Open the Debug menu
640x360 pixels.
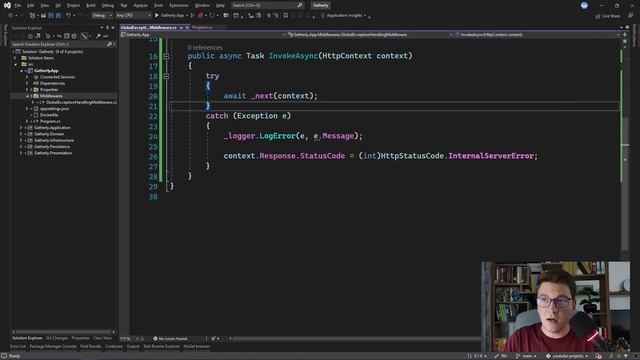tap(108, 5)
